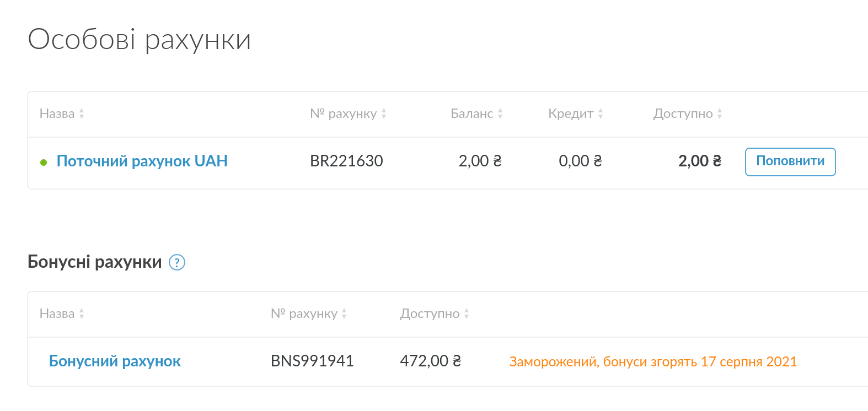
Task: Sort bonus accounts by № рахунку arrows
Action: click(344, 313)
